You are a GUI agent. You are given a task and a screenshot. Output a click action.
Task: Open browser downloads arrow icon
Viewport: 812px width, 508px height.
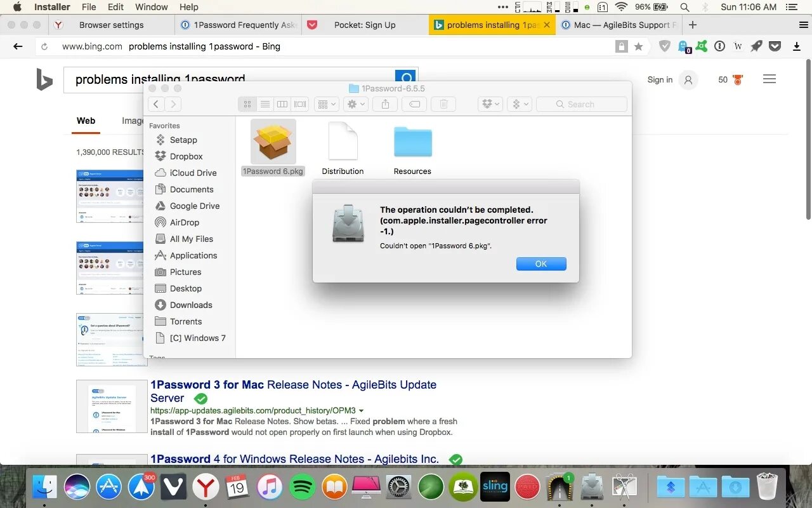click(x=797, y=46)
